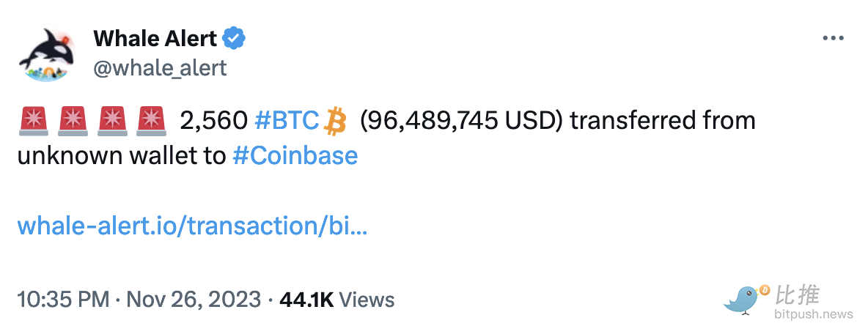Viewport: 868px width, 334px height.
Task: Open the three-dot more options menu
Action: click(834, 39)
